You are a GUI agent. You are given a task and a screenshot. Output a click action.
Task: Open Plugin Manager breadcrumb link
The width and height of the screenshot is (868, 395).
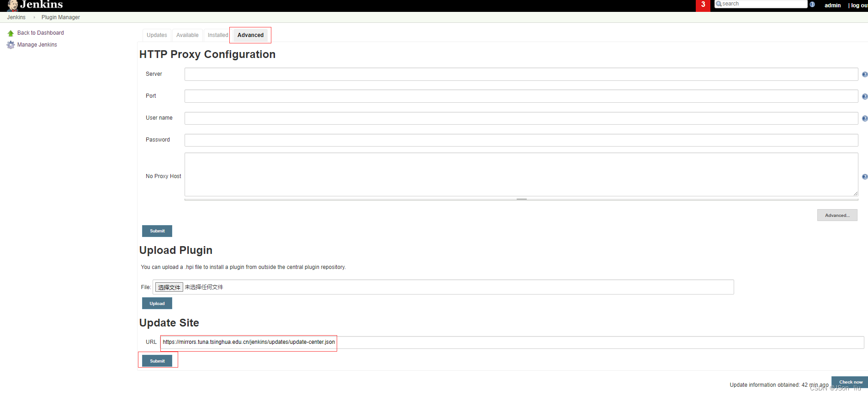(61, 17)
